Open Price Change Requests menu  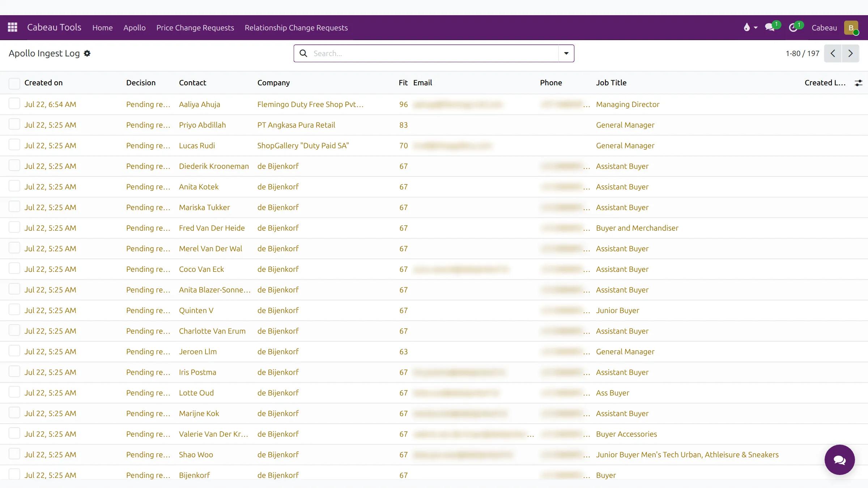click(195, 28)
